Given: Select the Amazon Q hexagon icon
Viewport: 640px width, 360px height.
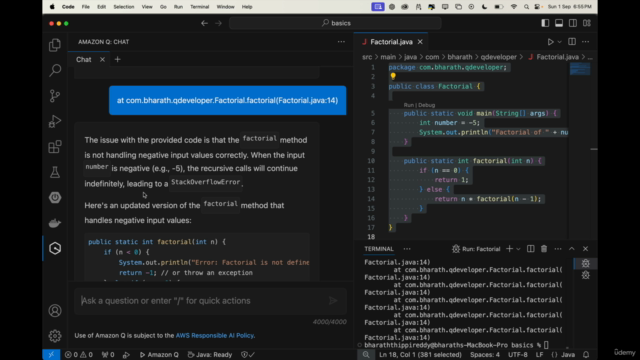Looking at the screenshot, I should click(55, 248).
